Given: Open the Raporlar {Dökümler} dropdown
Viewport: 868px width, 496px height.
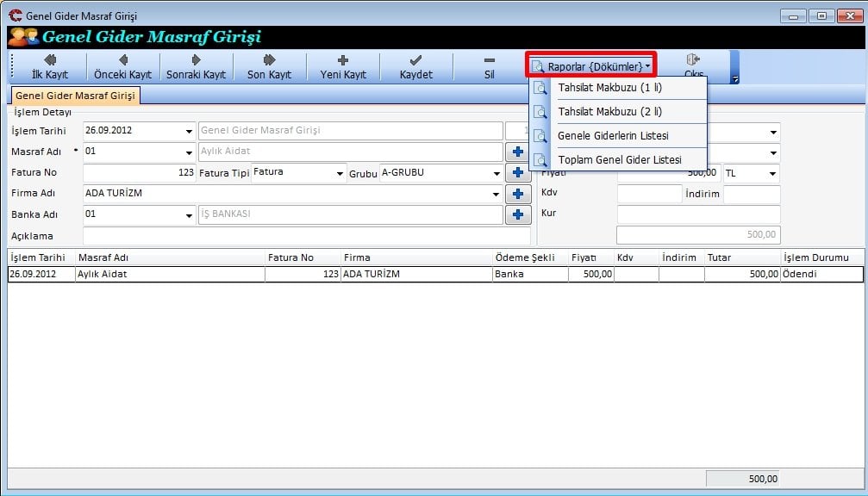Looking at the screenshot, I should click(591, 65).
